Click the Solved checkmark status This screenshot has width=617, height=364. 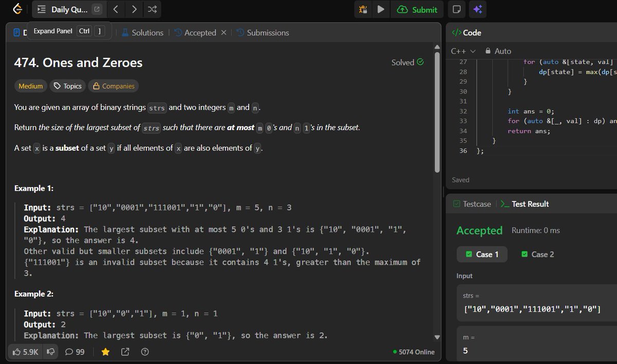click(x=408, y=62)
